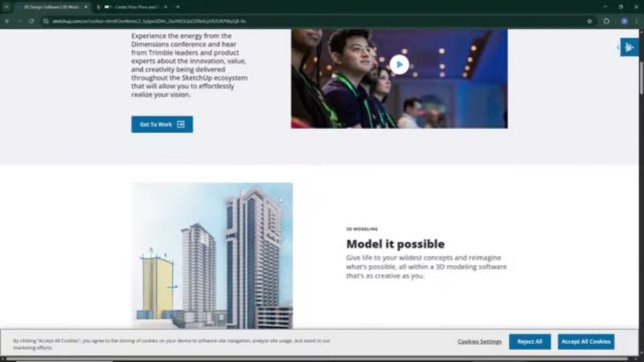Play the conference video
644x362 pixels.
click(x=399, y=65)
